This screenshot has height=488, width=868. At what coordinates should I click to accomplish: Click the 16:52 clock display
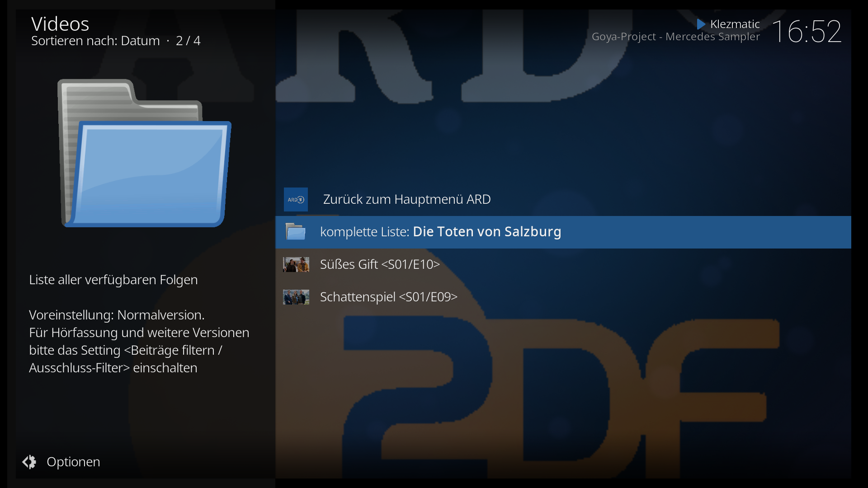point(807,32)
